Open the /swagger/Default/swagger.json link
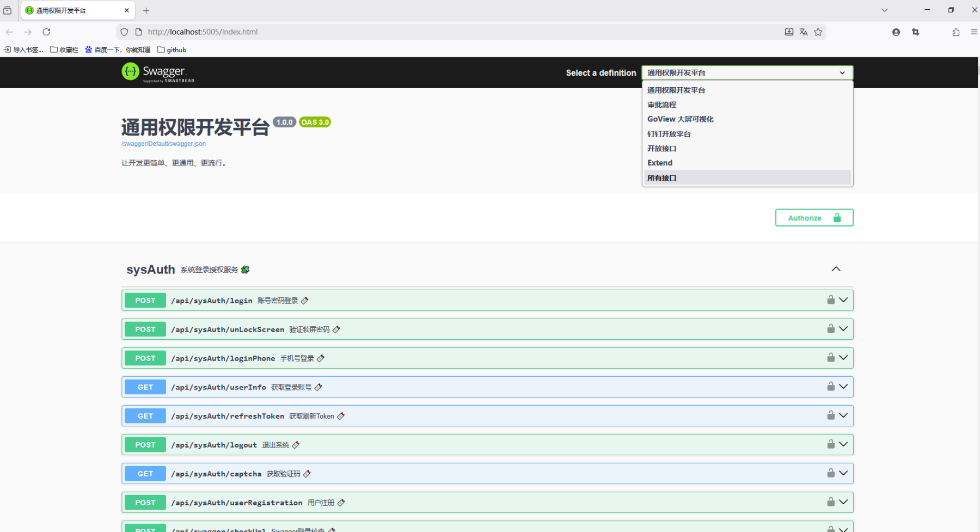Screen dimensions: 980x532 click(163, 144)
